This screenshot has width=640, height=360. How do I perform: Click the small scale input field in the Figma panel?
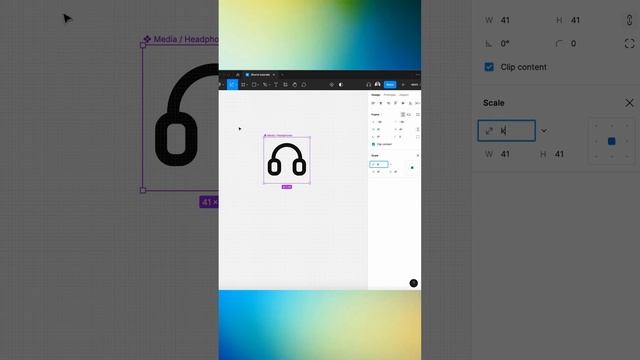[x=379, y=164]
